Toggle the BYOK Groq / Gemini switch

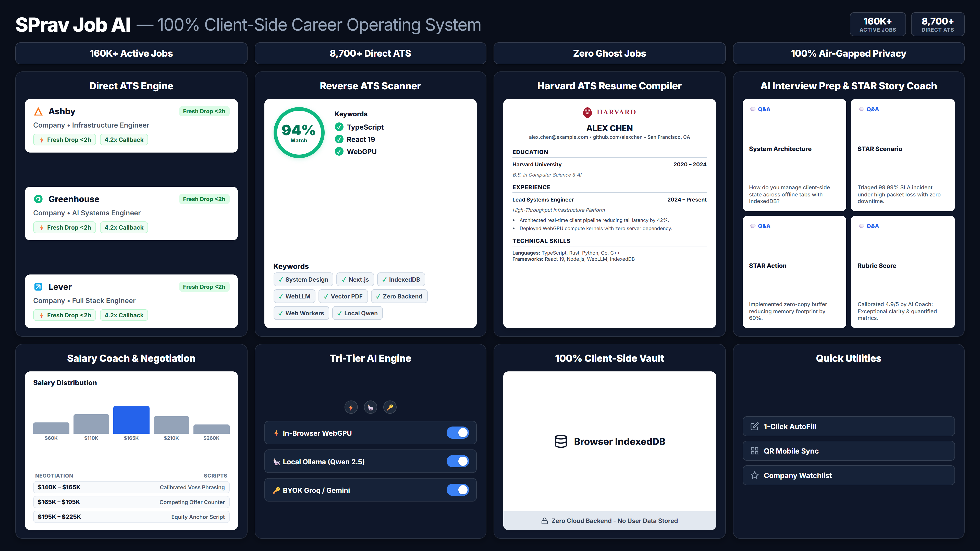[x=458, y=490]
